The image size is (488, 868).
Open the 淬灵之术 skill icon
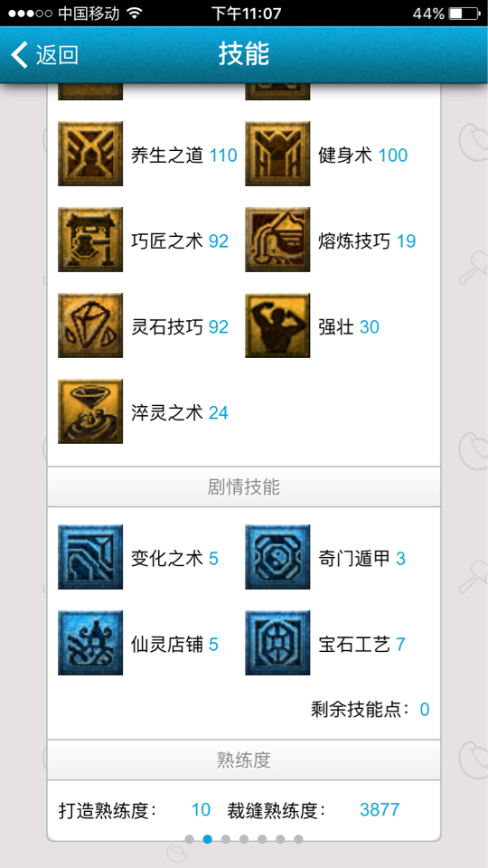(90, 411)
